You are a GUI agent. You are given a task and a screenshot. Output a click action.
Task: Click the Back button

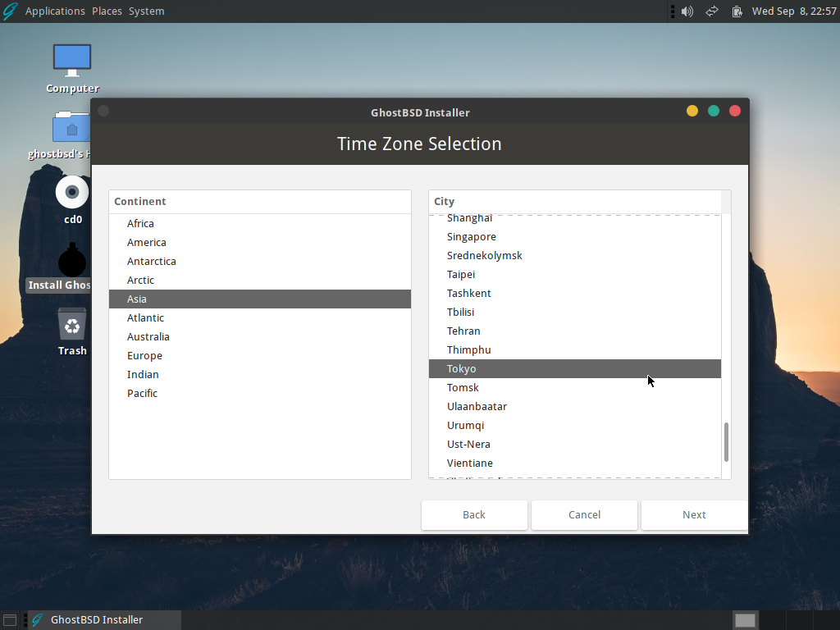[x=474, y=515]
